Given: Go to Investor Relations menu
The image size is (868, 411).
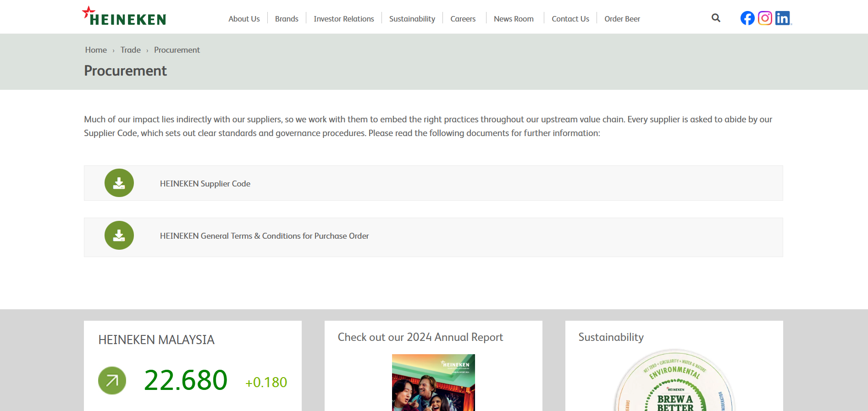Looking at the screenshot, I should click(343, 19).
